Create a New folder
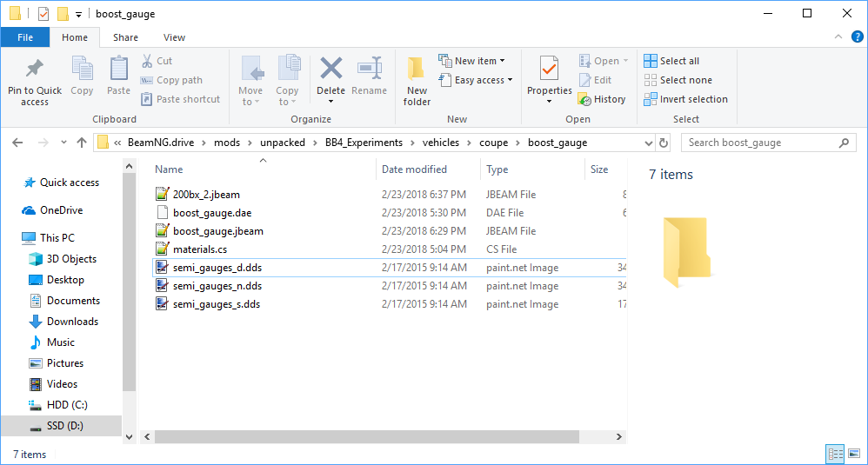 pos(417,82)
